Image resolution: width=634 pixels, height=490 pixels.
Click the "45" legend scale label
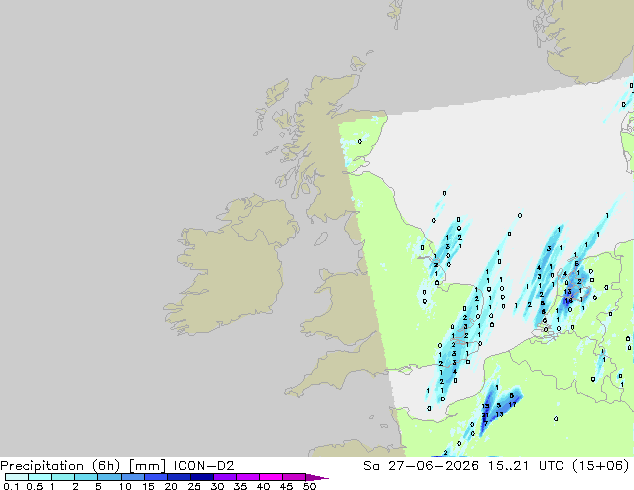point(286,486)
